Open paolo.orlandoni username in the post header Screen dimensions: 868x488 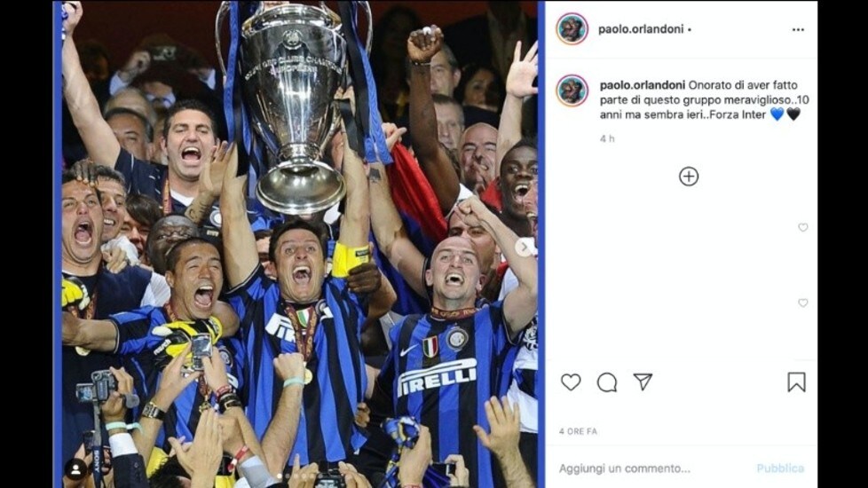click(641, 29)
